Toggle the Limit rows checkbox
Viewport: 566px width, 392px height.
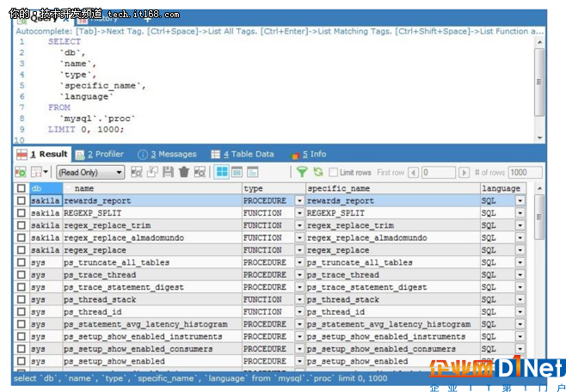tap(333, 172)
